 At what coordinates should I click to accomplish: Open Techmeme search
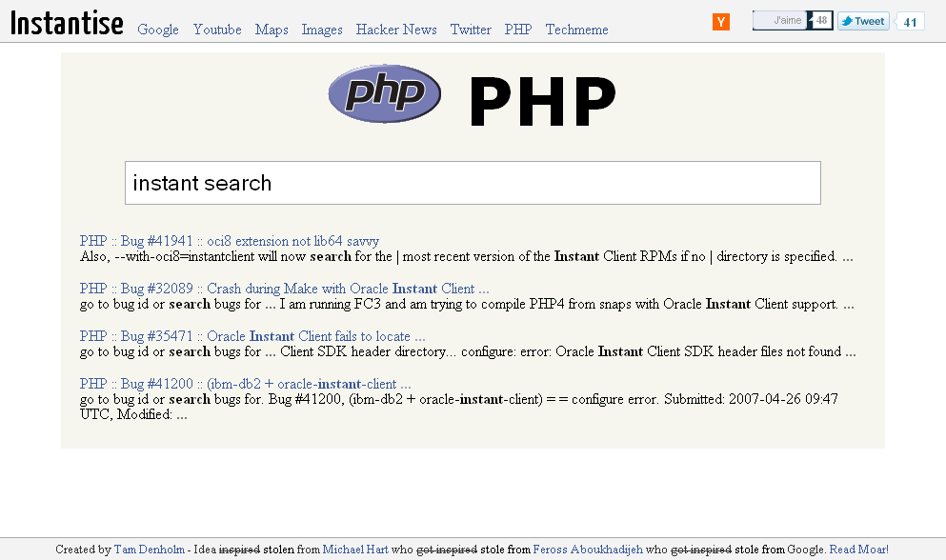(576, 30)
